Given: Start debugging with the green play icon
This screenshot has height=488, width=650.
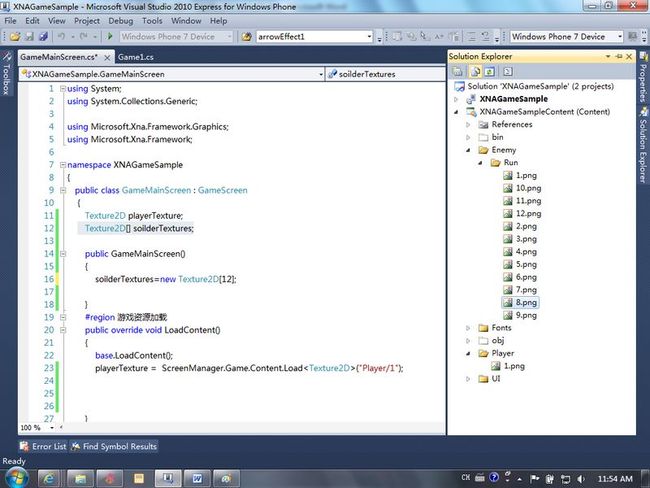Looking at the screenshot, I should [110, 36].
